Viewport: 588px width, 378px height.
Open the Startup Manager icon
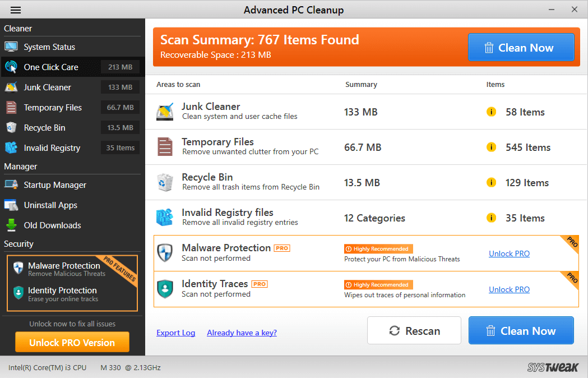11,185
